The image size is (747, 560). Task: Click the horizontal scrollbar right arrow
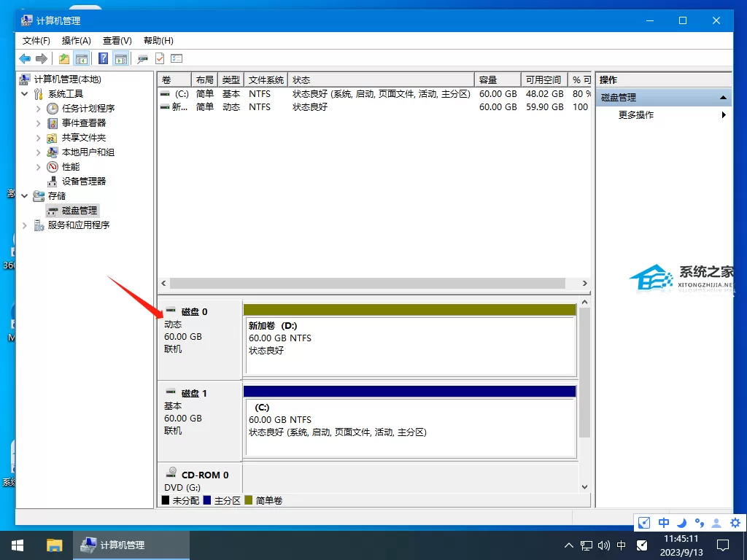coord(584,284)
